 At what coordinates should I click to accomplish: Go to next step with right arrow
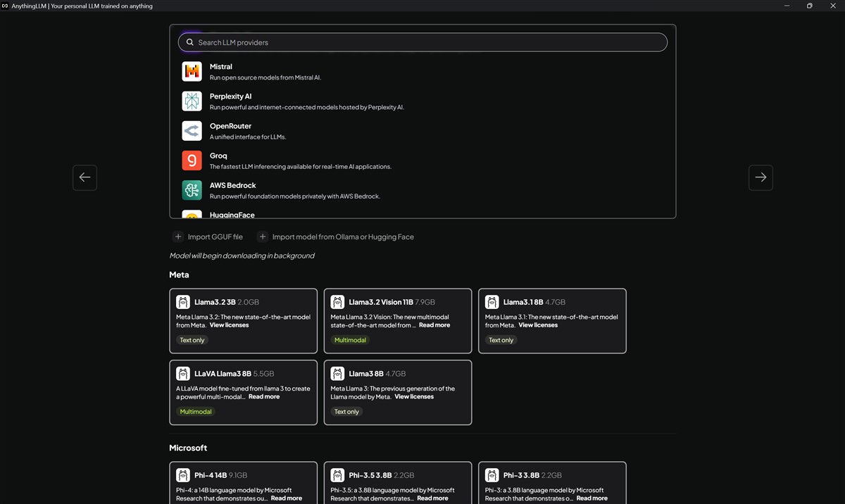coord(760,177)
